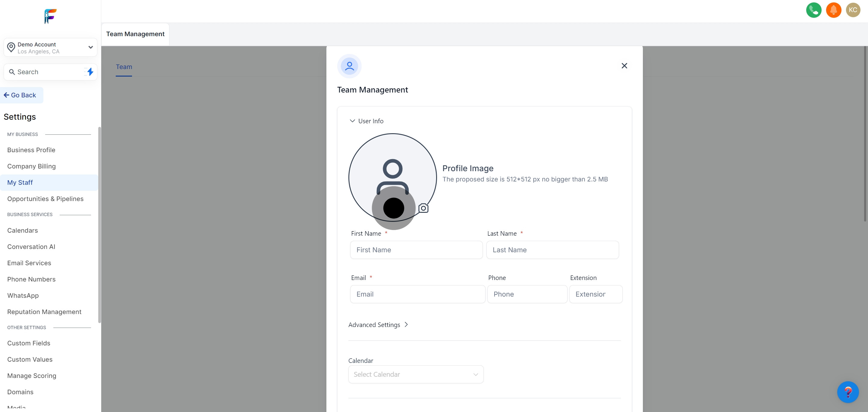Click the lightning quick-search icon

(89, 72)
